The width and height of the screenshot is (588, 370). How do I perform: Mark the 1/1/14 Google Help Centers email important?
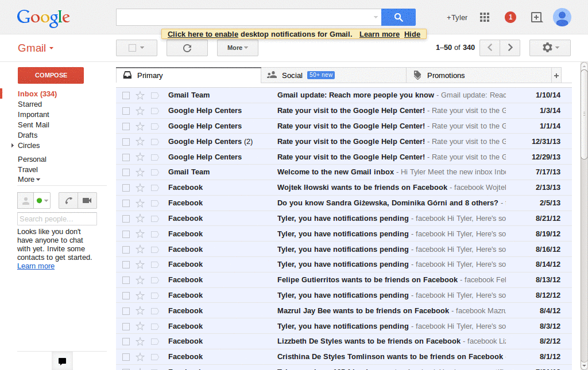[154, 127]
